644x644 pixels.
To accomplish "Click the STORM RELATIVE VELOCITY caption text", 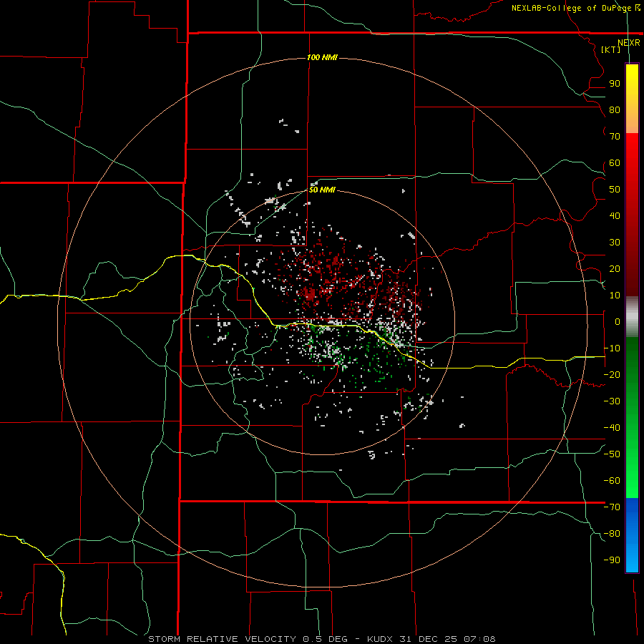I will [x=222, y=639].
